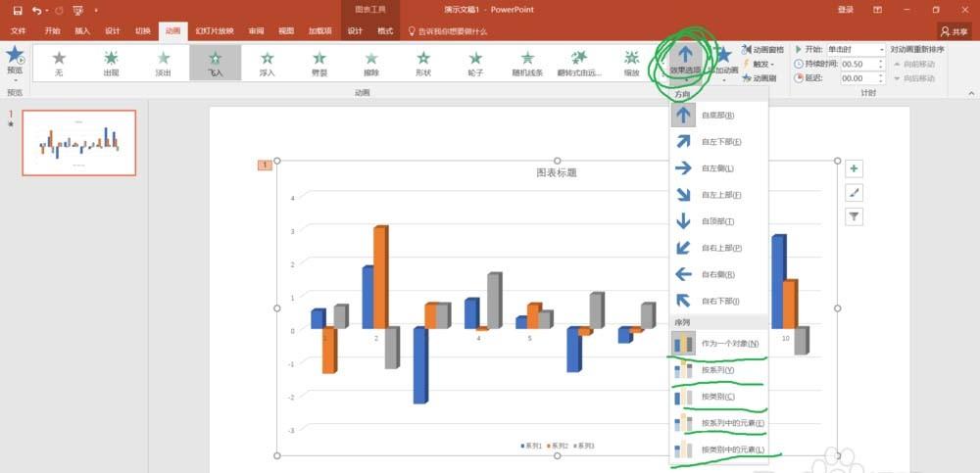Open Chart Styles brush button
Viewport: 980px width, 473px height.
point(854,193)
